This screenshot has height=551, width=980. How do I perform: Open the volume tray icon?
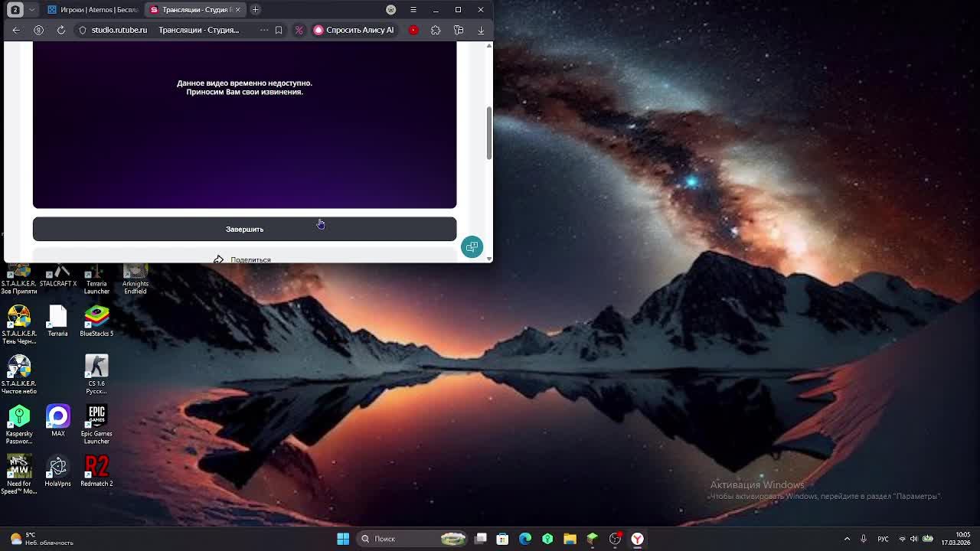click(x=913, y=539)
